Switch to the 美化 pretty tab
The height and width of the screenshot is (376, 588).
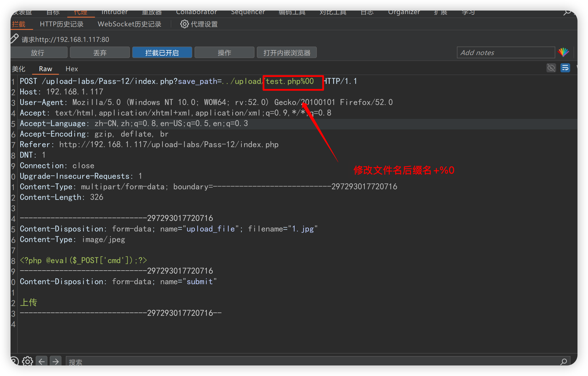coord(18,69)
